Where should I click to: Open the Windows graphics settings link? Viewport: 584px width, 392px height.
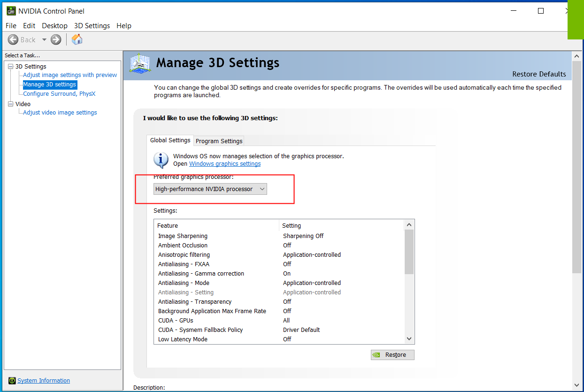[225, 164]
